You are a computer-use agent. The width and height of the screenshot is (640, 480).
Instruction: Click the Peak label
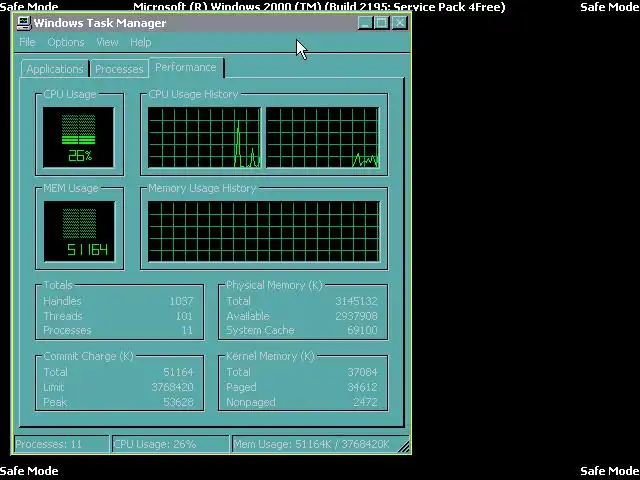click(x=55, y=402)
